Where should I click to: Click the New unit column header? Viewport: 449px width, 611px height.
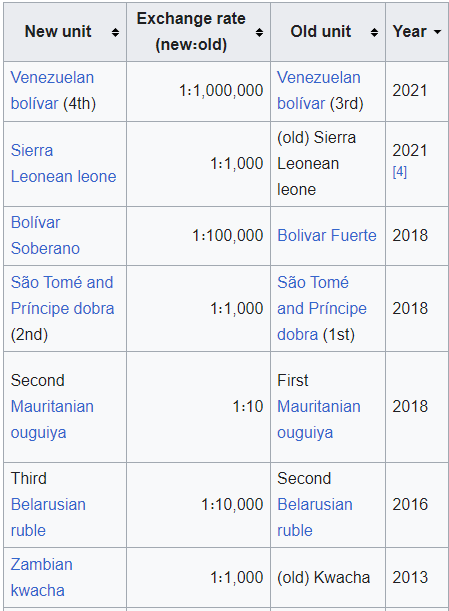(58, 32)
